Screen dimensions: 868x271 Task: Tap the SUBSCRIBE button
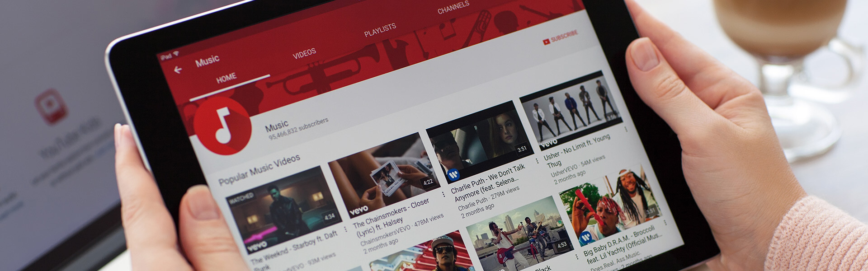[561, 37]
